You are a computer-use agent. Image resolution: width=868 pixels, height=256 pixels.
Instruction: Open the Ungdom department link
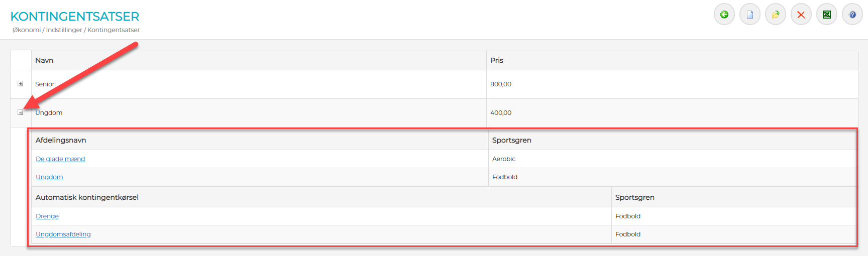pyautogui.click(x=49, y=177)
